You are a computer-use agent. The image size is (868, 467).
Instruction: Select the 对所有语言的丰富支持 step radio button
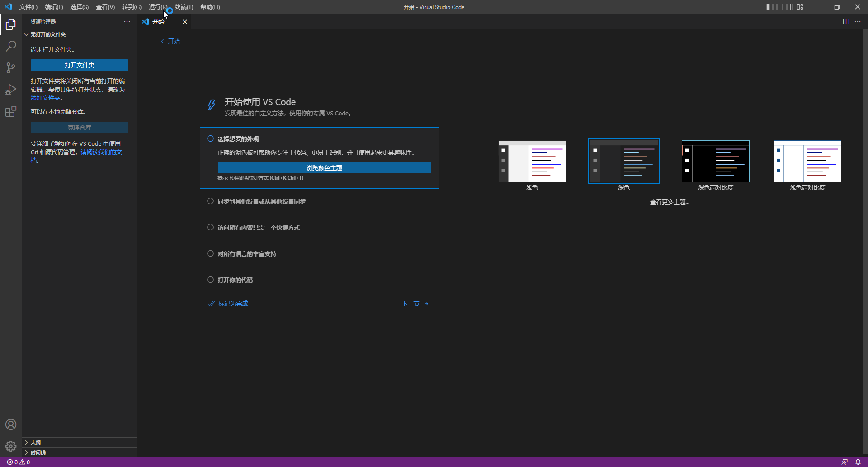point(210,254)
